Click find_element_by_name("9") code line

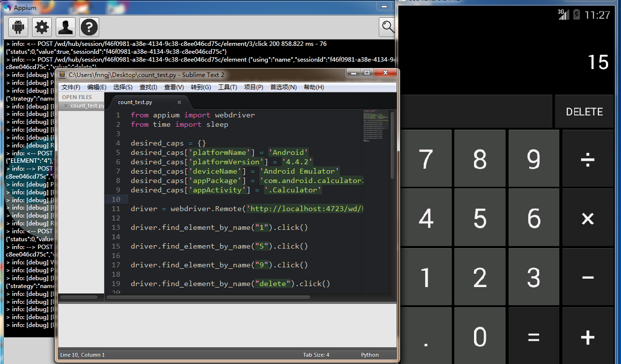point(219,265)
